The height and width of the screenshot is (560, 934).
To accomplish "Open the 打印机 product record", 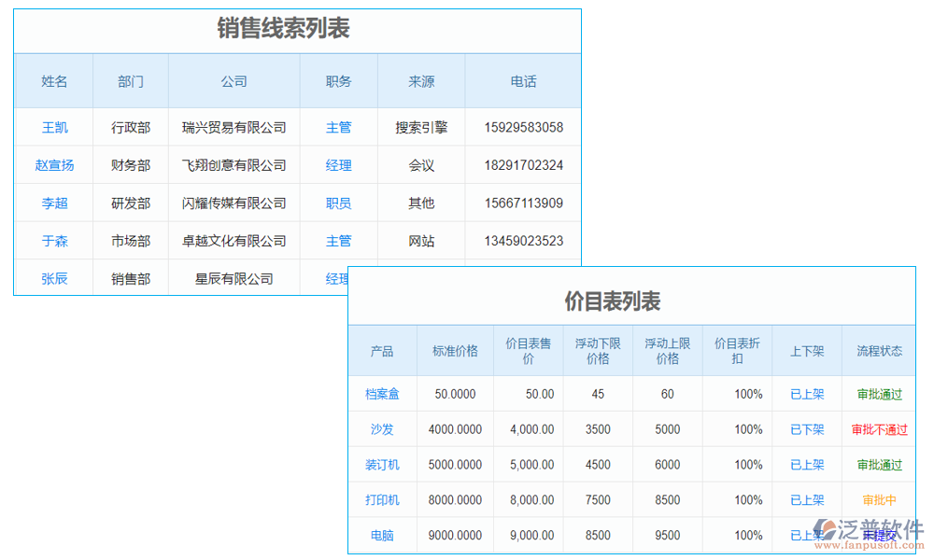I will 382,499.
